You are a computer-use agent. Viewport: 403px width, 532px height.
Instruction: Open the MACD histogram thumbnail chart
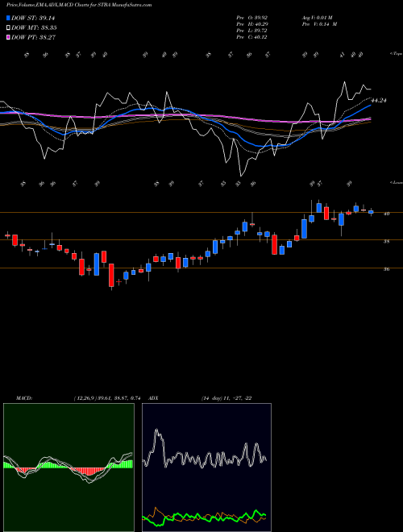click(69, 468)
